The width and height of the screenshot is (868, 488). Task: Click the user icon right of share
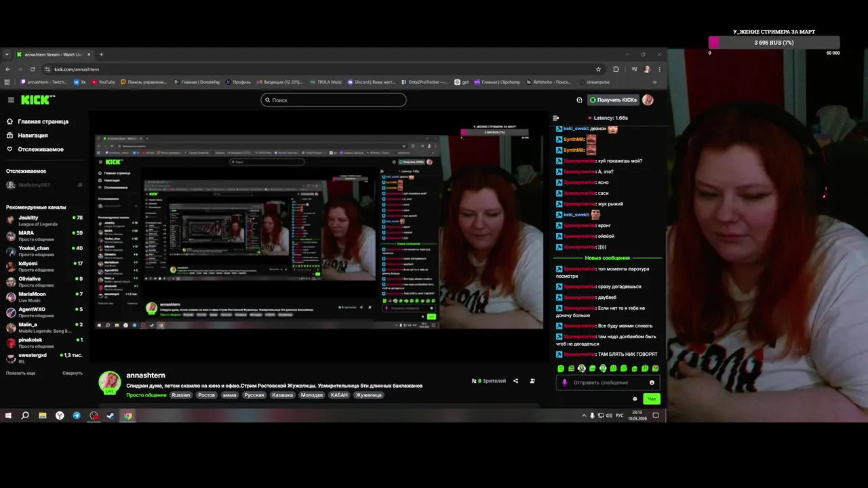coord(532,381)
